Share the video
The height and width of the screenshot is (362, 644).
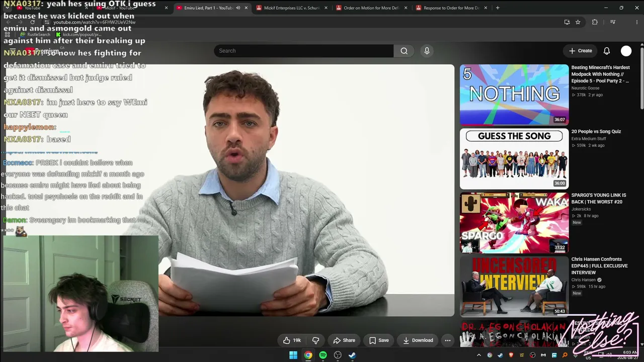pos(344,340)
